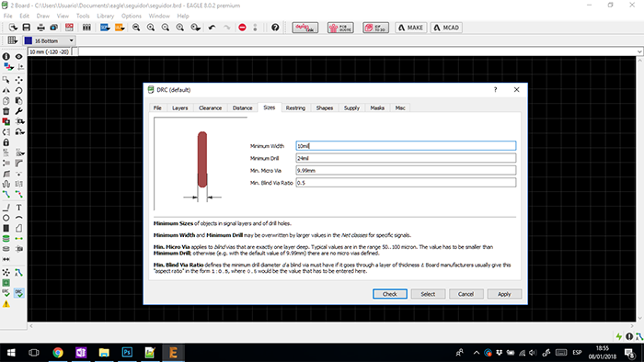Click the Windows Start button
Viewport: 644px width, 362px height.
click(x=11, y=353)
